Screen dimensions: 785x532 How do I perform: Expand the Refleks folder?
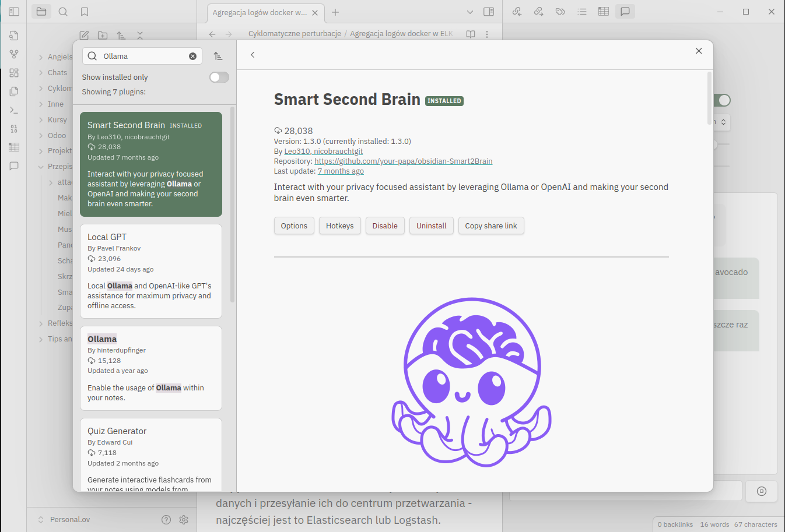[x=41, y=323]
